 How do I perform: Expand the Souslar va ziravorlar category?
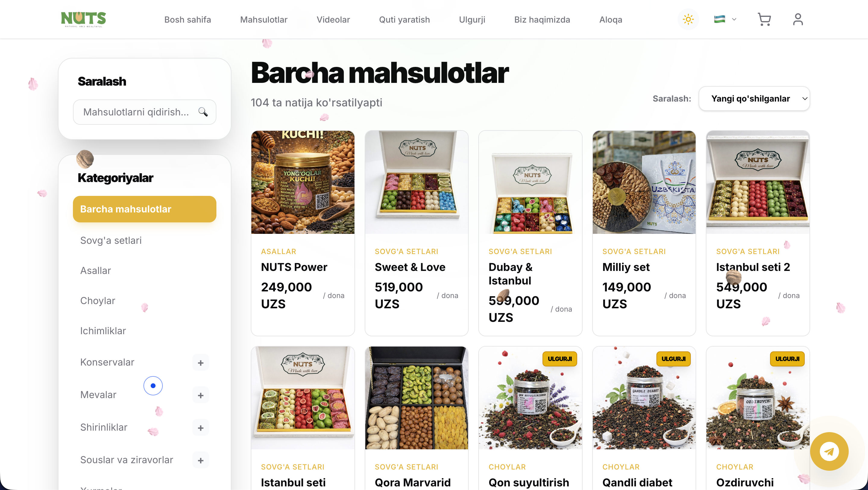click(x=200, y=460)
